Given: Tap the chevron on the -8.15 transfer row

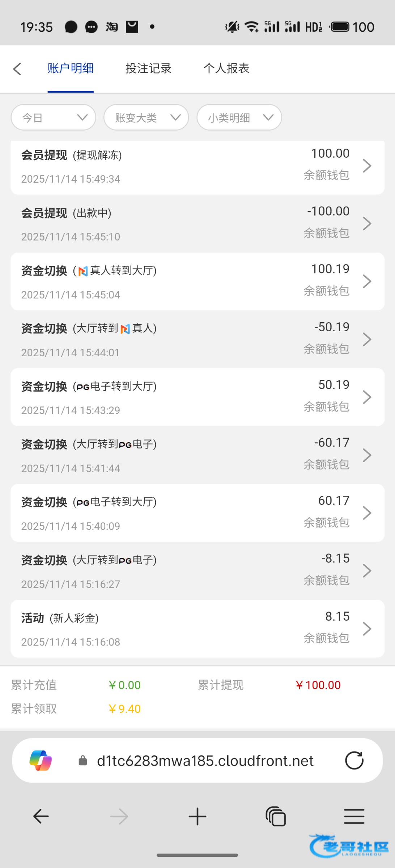Looking at the screenshot, I should (x=367, y=571).
